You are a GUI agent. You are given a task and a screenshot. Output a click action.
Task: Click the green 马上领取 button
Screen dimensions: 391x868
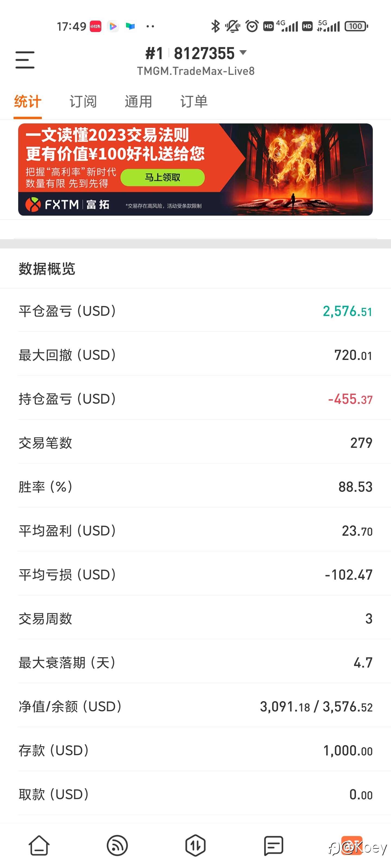click(x=163, y=178)
